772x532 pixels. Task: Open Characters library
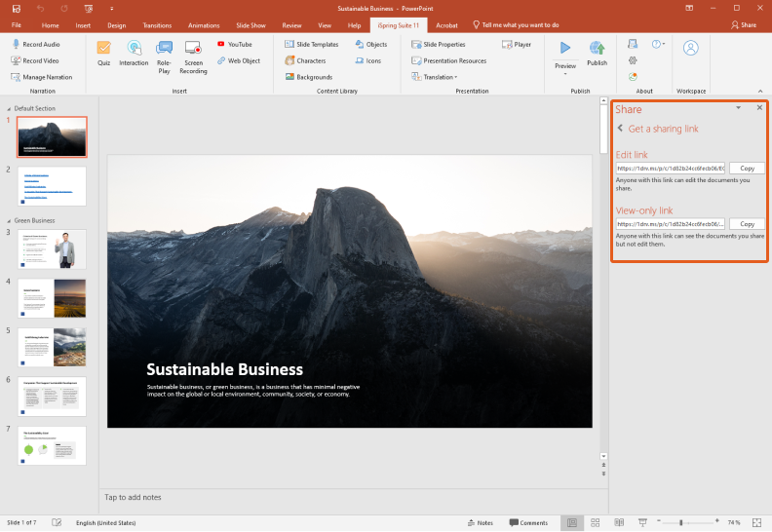pos(305,60)
